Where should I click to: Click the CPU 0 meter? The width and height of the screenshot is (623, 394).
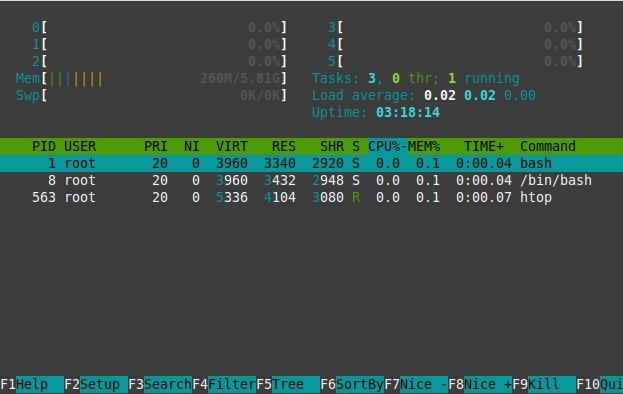(x=159, y=27)
